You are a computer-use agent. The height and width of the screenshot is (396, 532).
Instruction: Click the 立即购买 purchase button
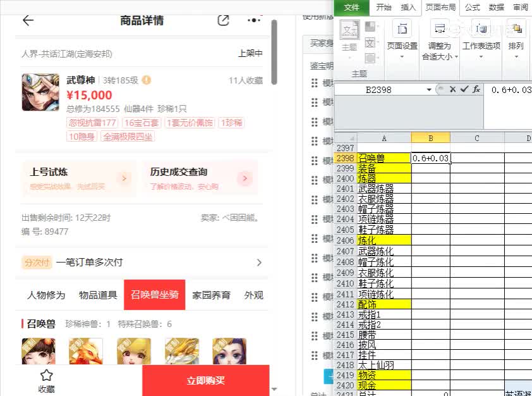[x=206, y=380]
